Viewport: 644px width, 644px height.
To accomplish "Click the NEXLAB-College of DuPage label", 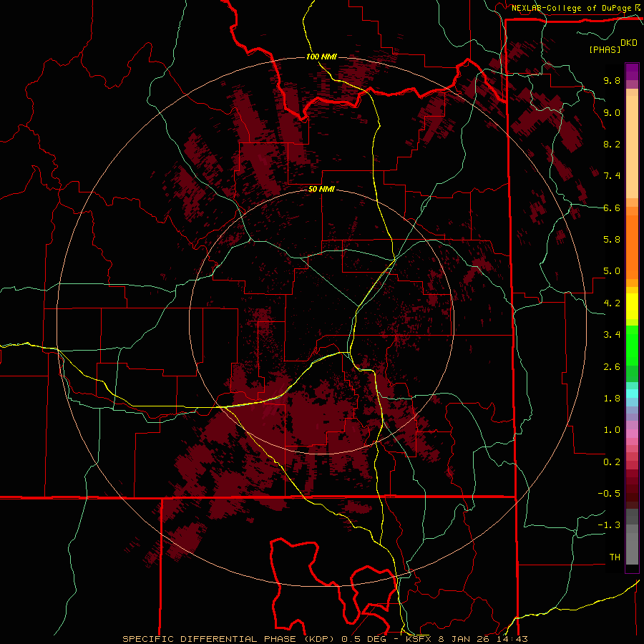I will click(572, 8).
